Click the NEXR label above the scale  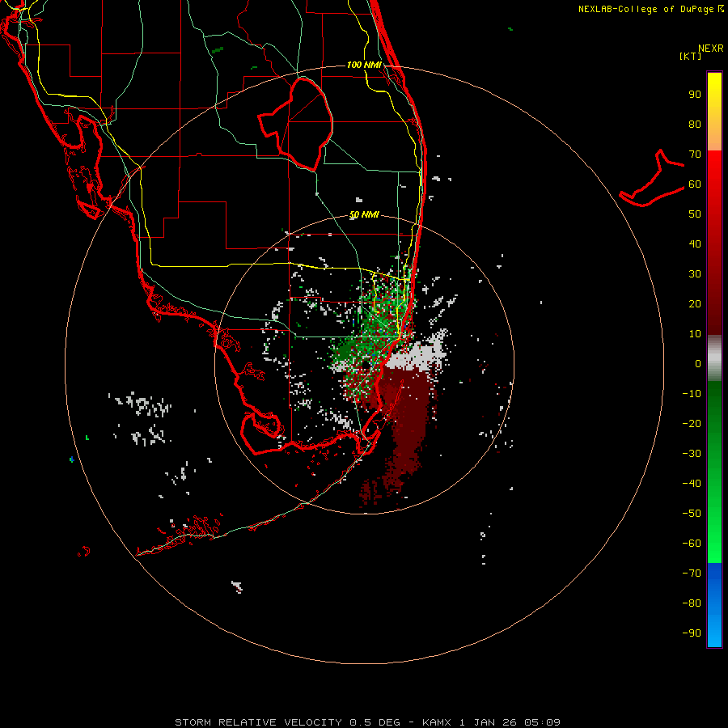[x=711, y=49]
